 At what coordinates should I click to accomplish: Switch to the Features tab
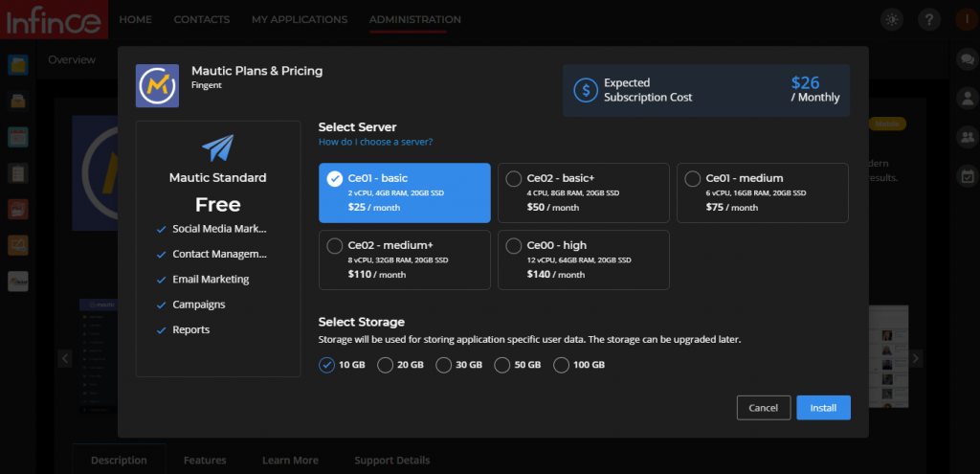pyautogui.click(x=205, y=461)
